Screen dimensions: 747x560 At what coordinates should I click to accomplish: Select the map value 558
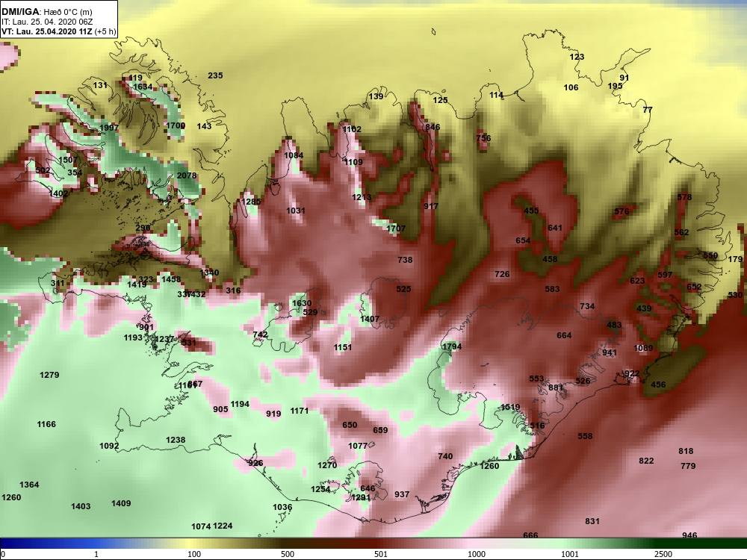point(585,436)
